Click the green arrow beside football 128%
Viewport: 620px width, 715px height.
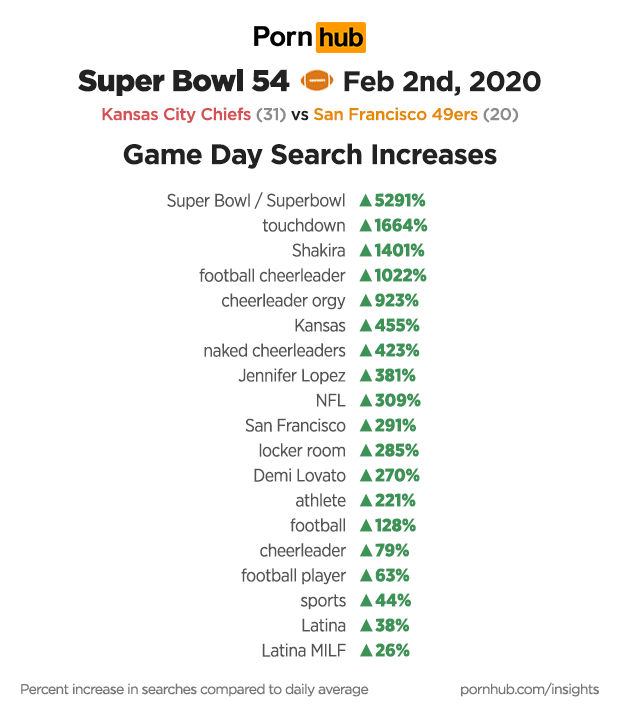[366, 525]
